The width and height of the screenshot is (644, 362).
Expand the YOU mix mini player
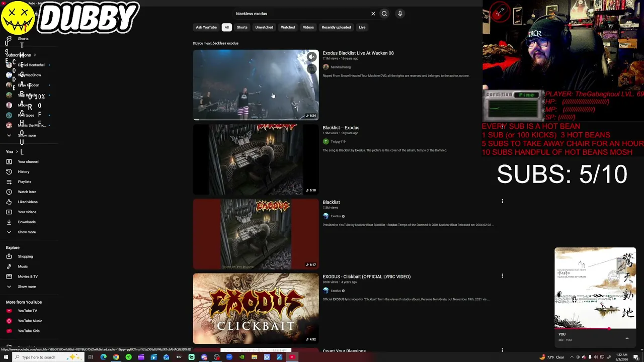coord(627,338)
